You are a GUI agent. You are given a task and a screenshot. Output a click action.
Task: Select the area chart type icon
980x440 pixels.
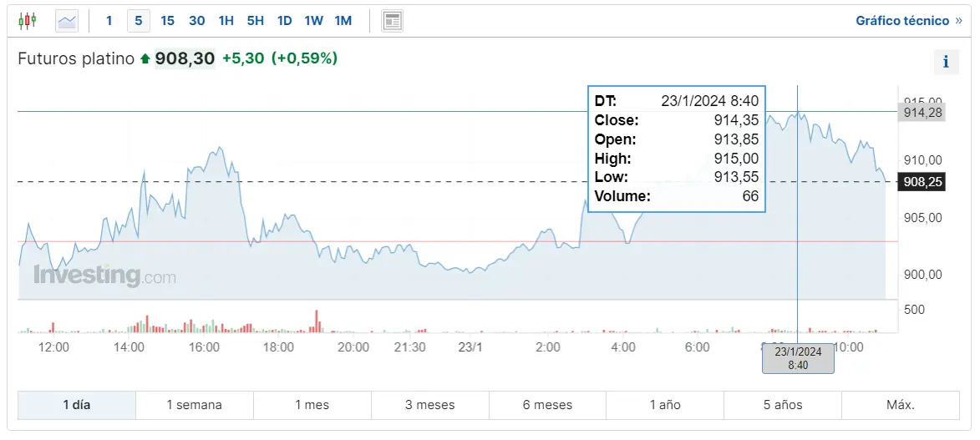click(67, 21)
